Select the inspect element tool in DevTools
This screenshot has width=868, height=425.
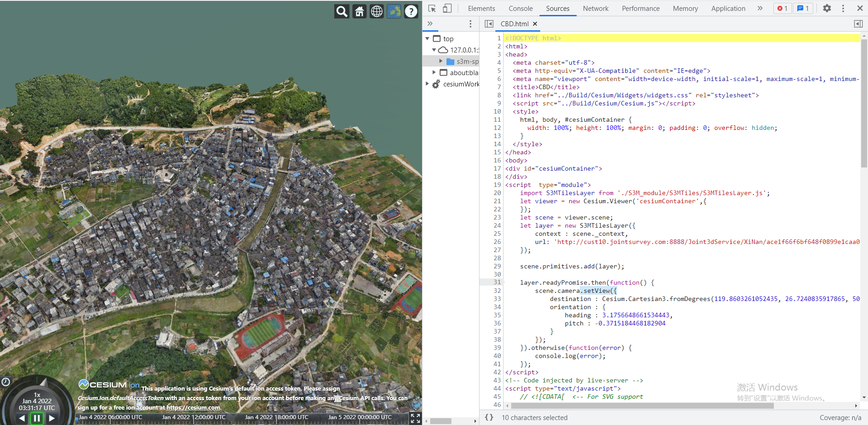click(x=432, y=8)
